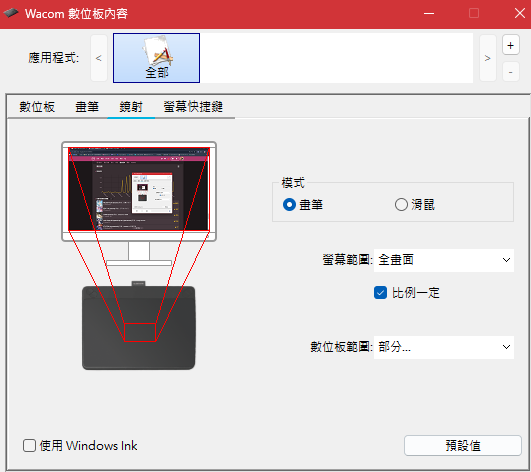The width and height of the screenshot is (531, 472).
Task: Minimize the Wacom window
Action: point(429,14)
